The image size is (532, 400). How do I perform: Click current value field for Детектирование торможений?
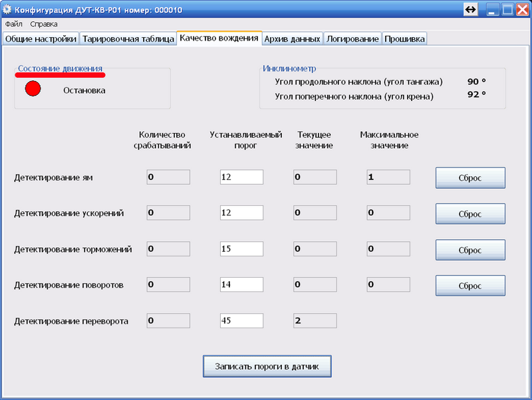[315, 249]
